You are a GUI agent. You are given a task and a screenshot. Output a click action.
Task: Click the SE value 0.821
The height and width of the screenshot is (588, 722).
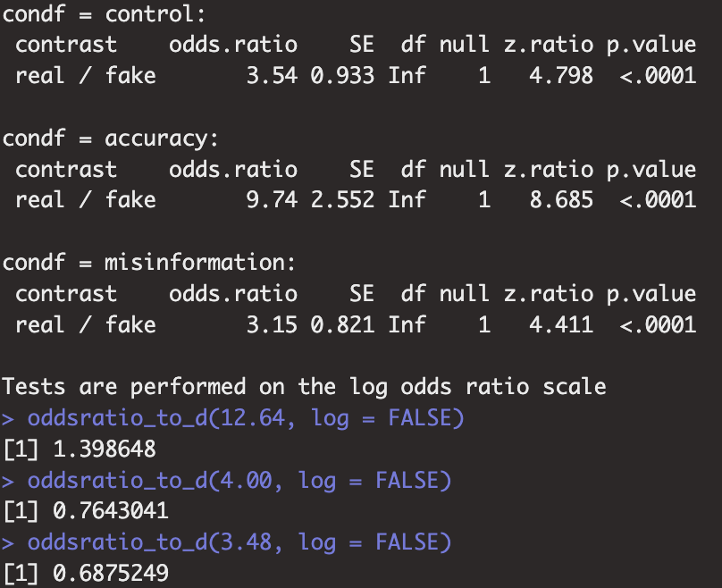[342, 323]
